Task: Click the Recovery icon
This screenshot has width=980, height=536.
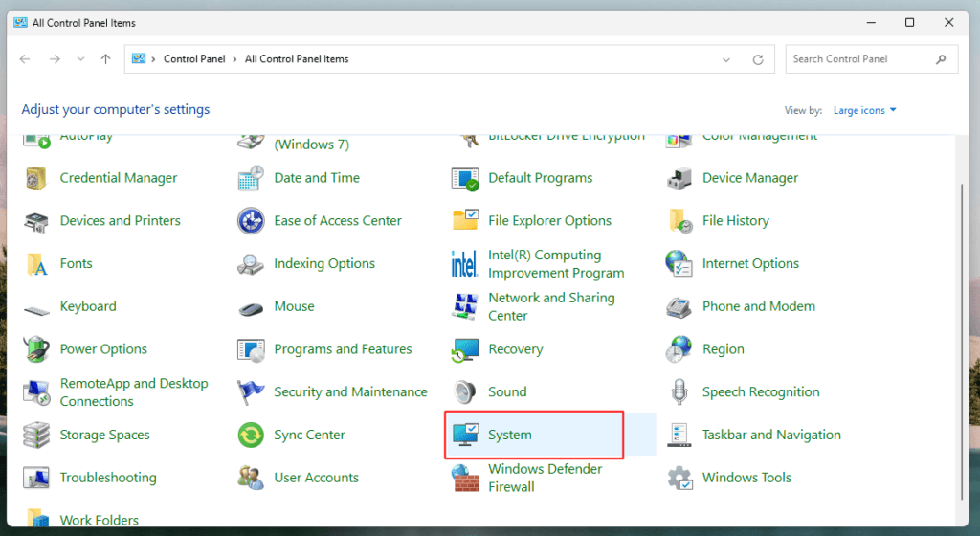Action: pyautogui.click(x=465, y=350)
